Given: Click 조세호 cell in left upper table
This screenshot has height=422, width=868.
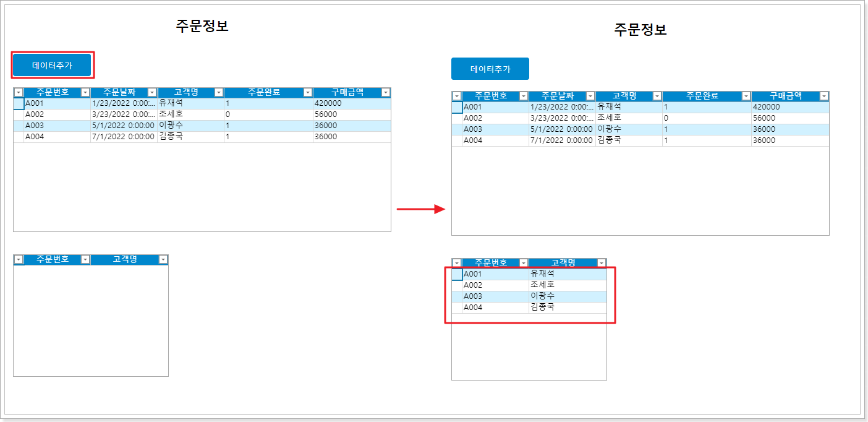Looking at the screenshot, I should [190, 115].
